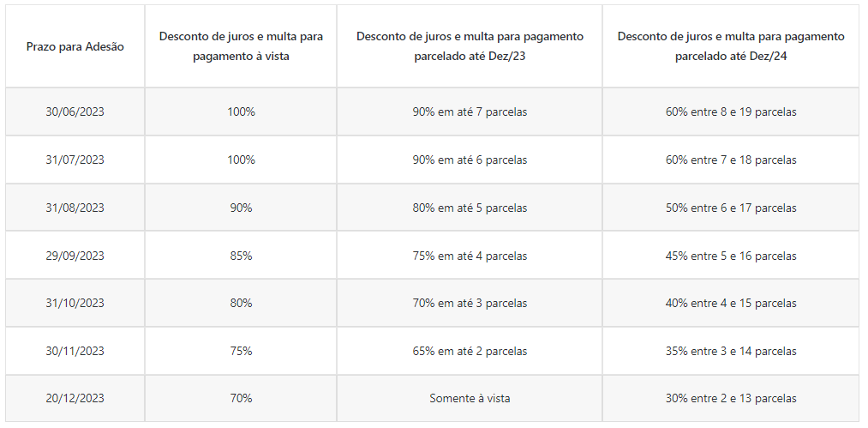Click the 29/09/2023 date cell
Viewport: 868px width, 428px height.
(x=75, y=256)
